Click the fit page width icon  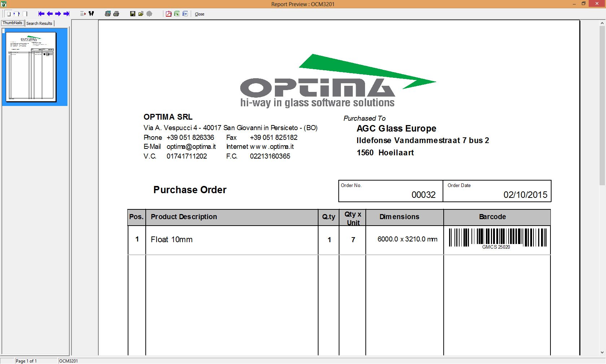coord(17,14)
